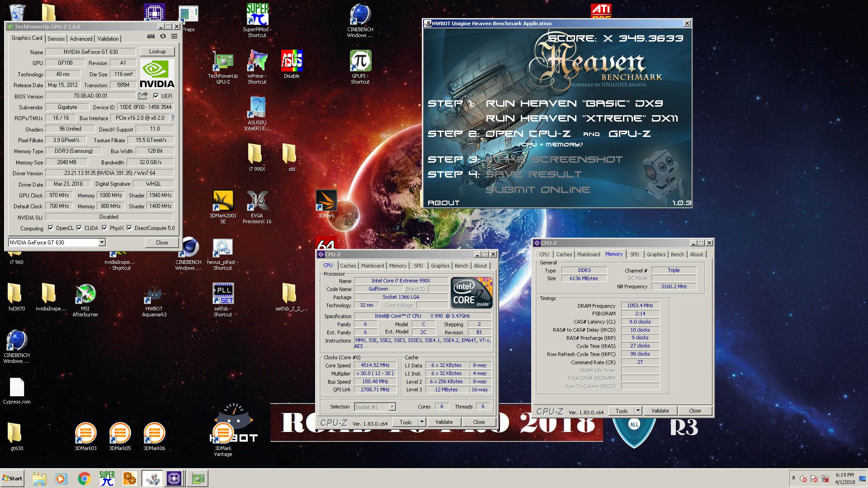Screen dimensions: 868x488
Task: Open Chrome from the taskbar
Action: click(x=84, y=479)
